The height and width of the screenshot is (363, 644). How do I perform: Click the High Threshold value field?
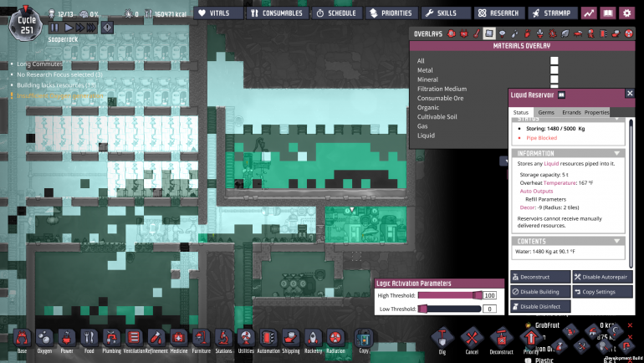[x=489, y=295]
